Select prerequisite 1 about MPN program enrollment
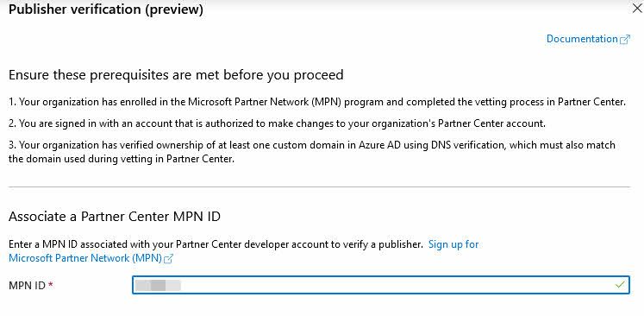Viewport: 644px width, 316px height. coord(317,102)
